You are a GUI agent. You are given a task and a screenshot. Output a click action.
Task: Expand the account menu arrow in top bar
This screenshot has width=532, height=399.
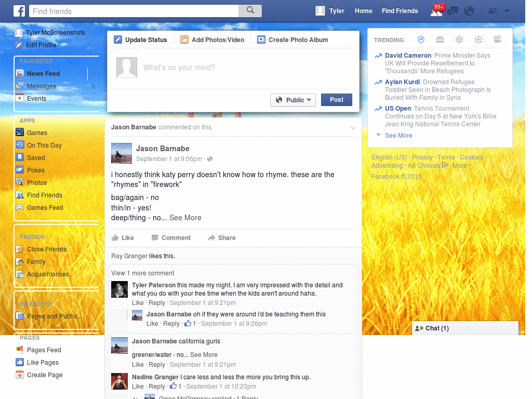tap(507, 11)
